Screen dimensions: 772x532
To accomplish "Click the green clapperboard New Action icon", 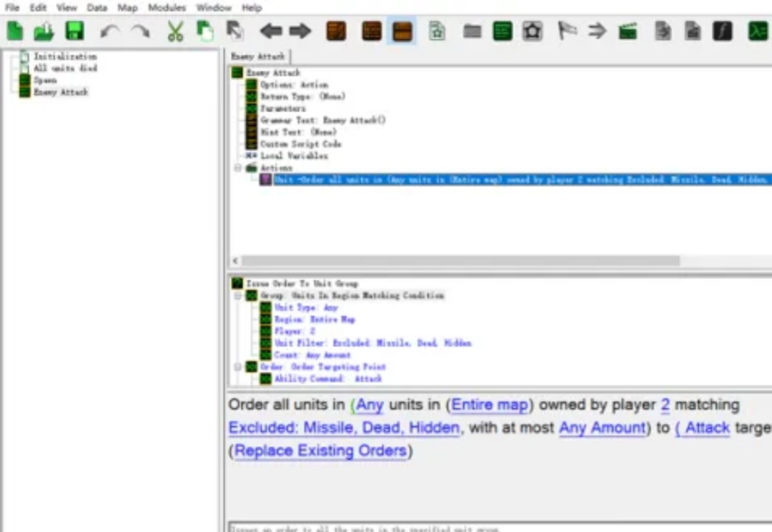I will pos(628,31).
